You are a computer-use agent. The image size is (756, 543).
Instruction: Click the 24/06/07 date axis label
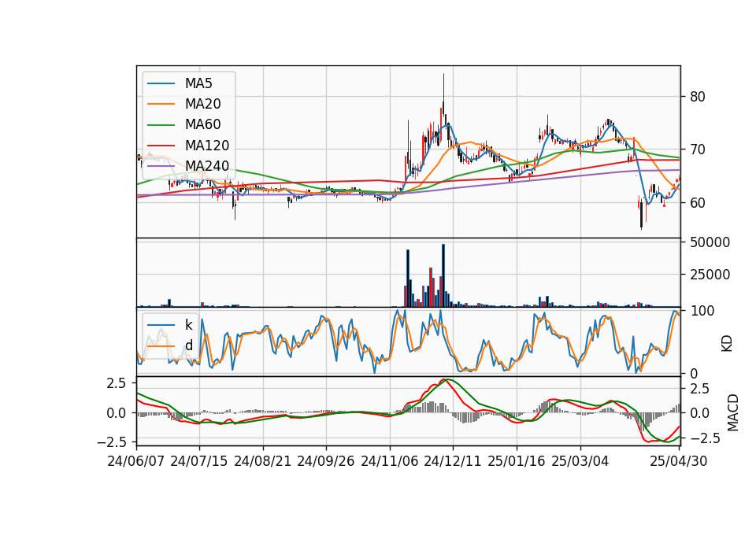[136, 461]
